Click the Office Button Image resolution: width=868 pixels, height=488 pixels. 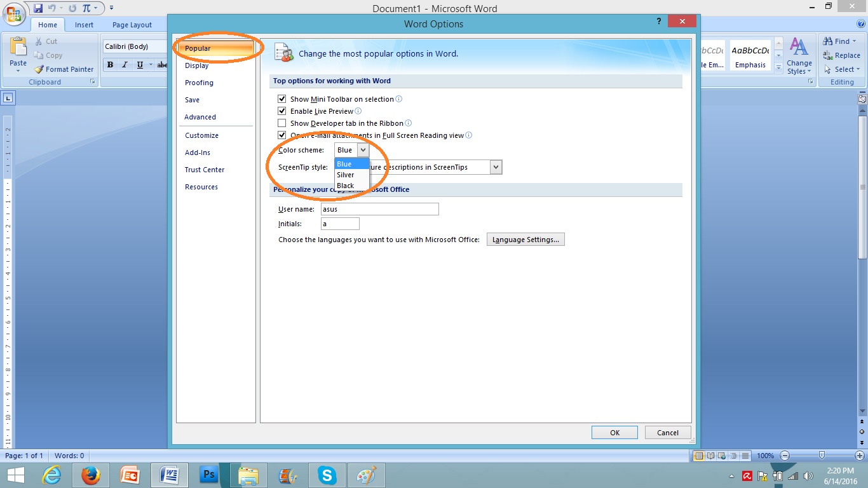pyautogui.click(x=13, y=13)
